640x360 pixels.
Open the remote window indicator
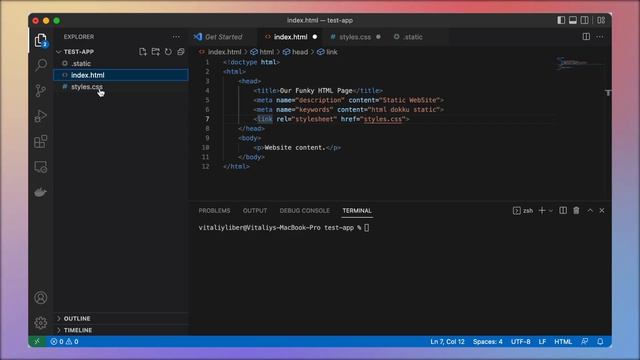37,342
